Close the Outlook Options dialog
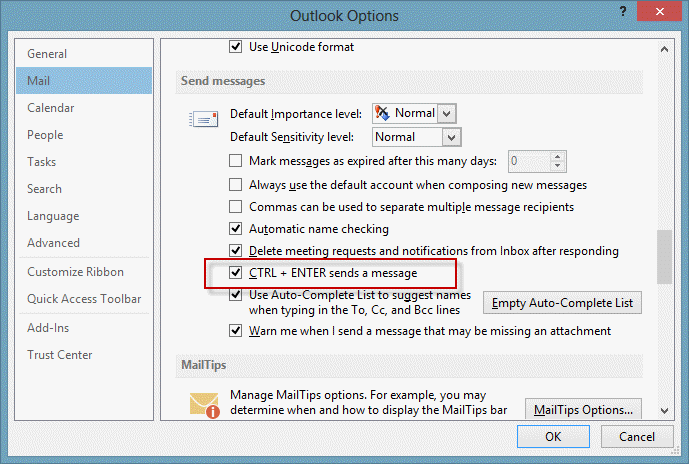This screenshot has height=464, width=689. tap(659, 11)
